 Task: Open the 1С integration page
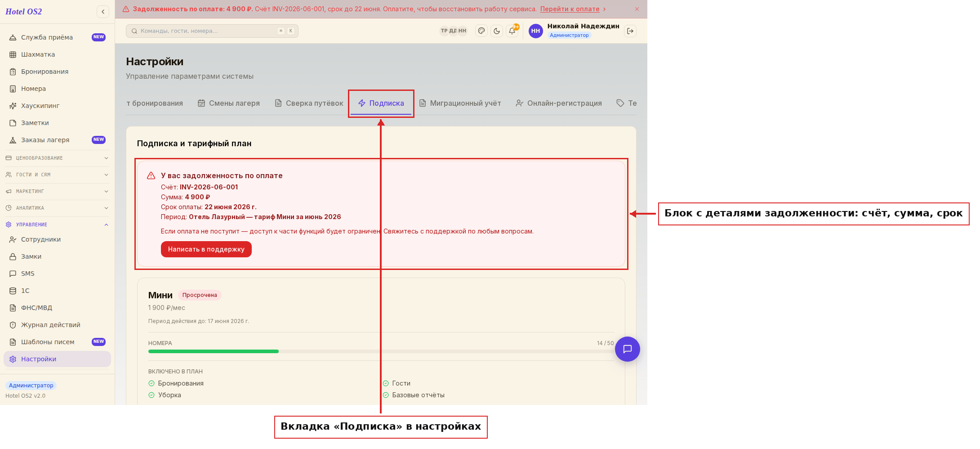57,291
